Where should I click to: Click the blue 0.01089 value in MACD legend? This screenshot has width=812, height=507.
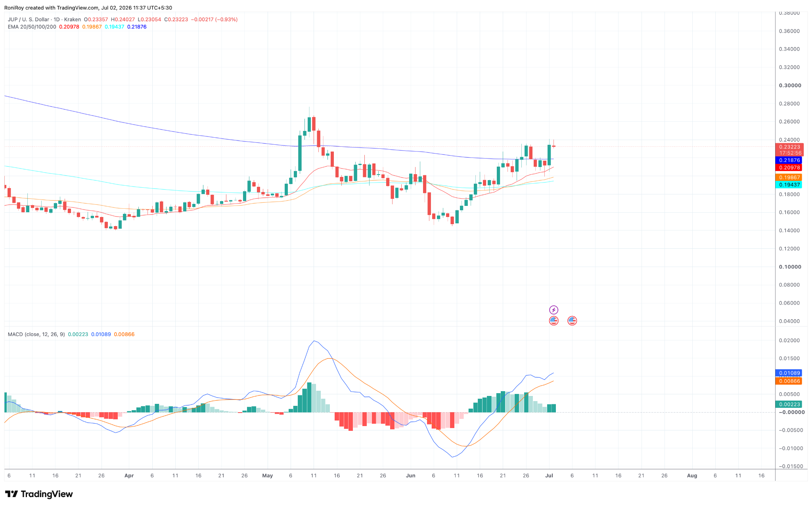pos(101,334)
